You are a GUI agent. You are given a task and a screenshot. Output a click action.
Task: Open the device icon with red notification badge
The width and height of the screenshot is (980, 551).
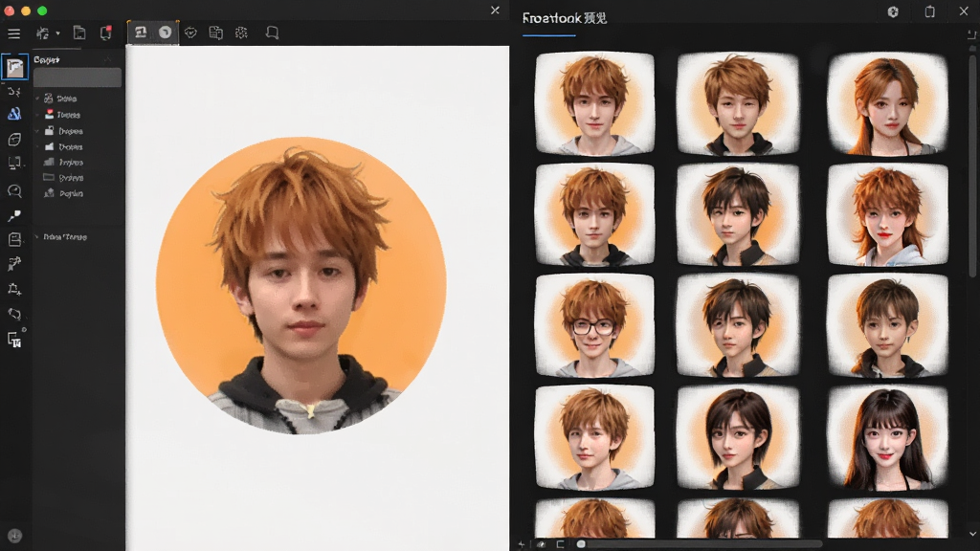point(105,33)
